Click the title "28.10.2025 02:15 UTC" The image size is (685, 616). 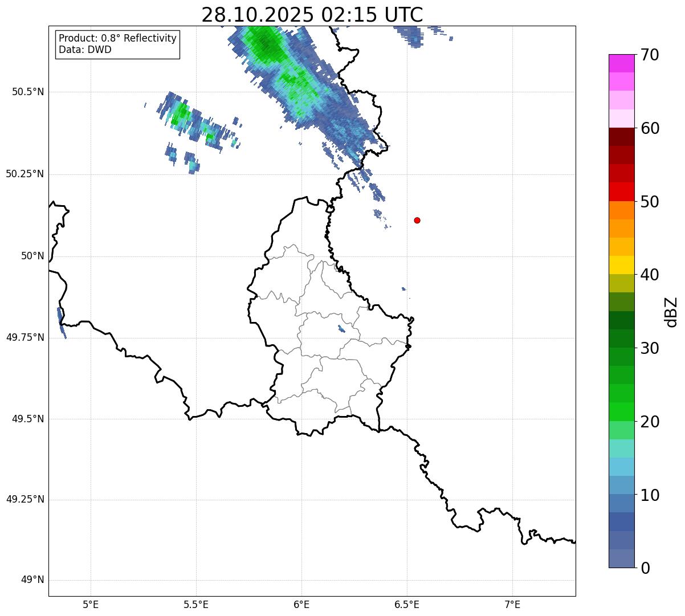(312, 15)
